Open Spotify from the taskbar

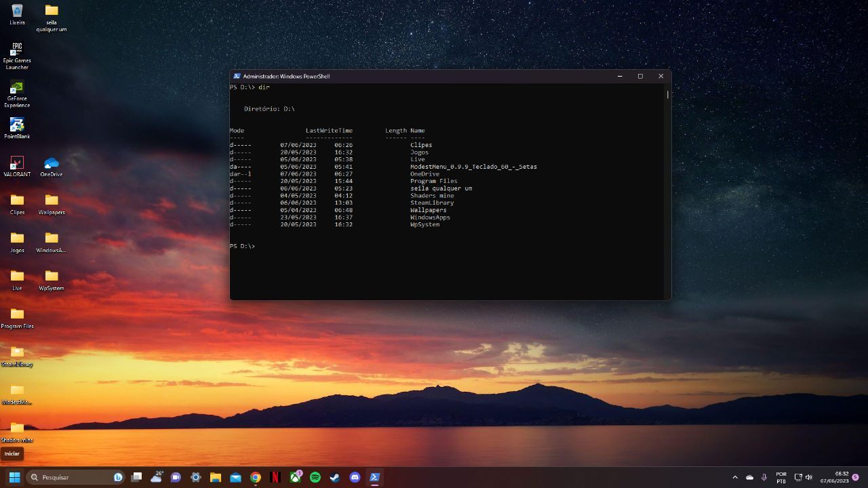point(315,477)
